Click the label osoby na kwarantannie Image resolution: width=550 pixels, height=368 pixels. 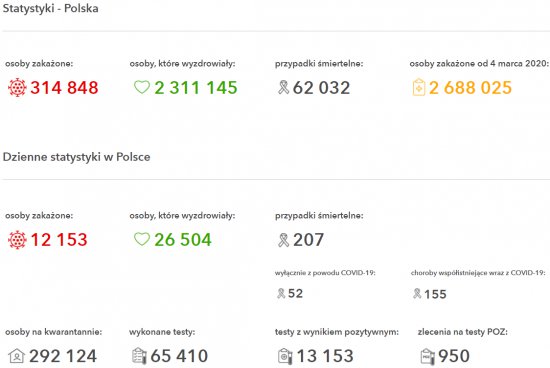tap(54, 332)
